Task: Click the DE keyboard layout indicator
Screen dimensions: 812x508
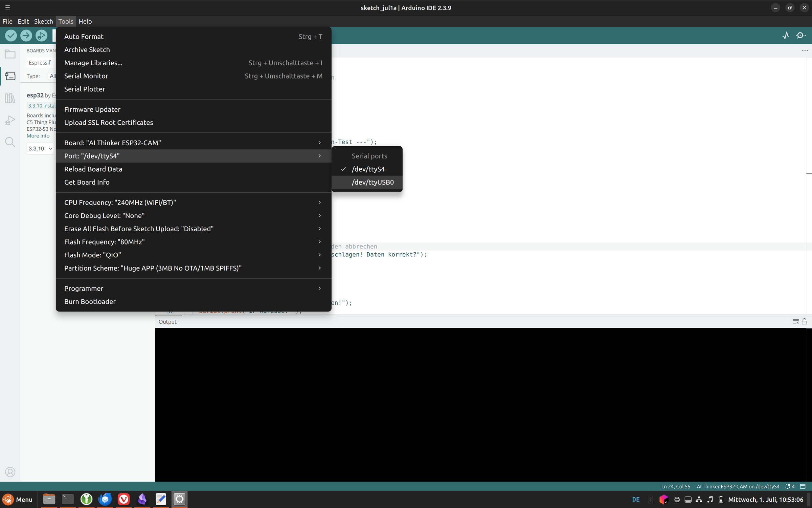Action: tap(636, 499)
